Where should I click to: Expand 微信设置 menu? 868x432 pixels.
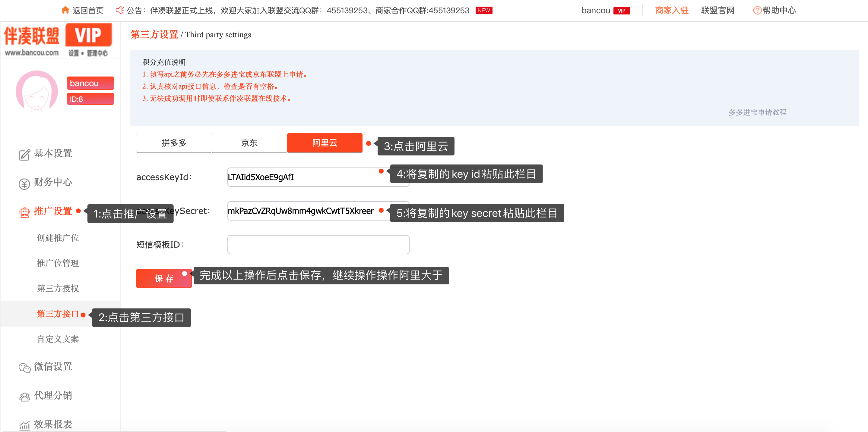click(x=53, y=366)
